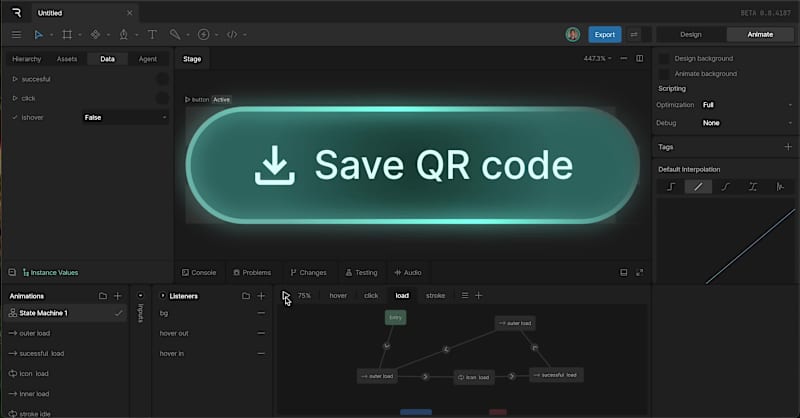Open state machine layers list icon
The width and height of the screenshot is (800, 418).
[x=465, y=296]
